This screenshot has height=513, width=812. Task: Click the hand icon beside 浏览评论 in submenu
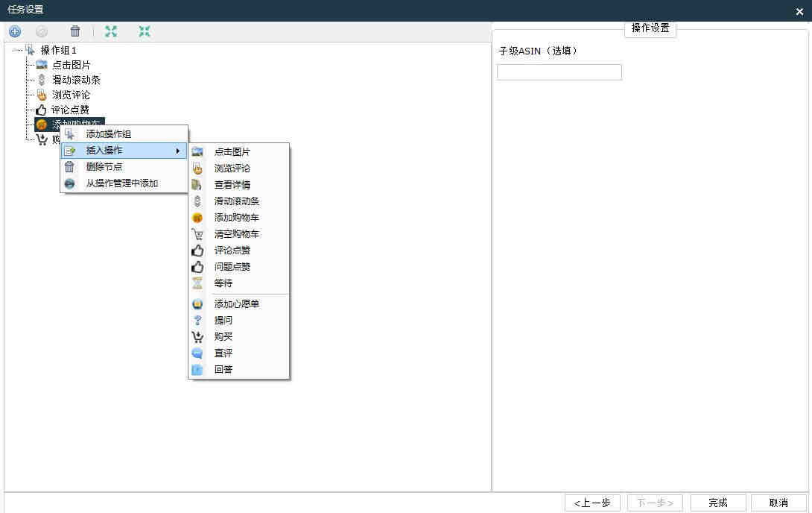pyautogui.click(x=197, y=169)
